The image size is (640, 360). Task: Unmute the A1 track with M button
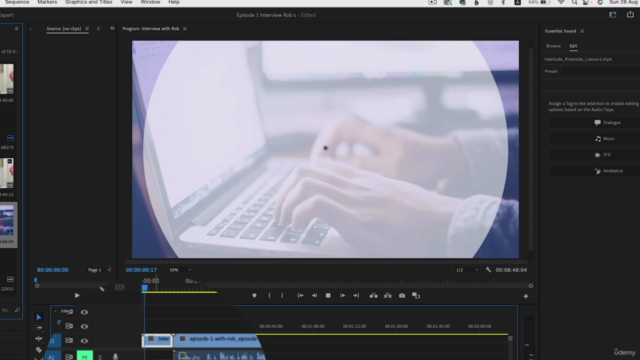(x=84, y=356)
